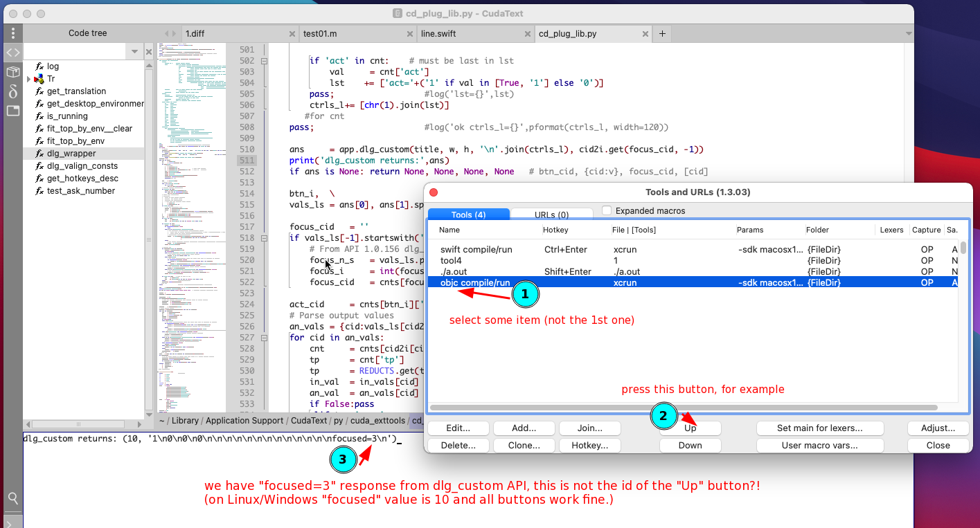Click the tab scroll-right arrow
Viewport: 980px width, 528px height.
[175, 33]
